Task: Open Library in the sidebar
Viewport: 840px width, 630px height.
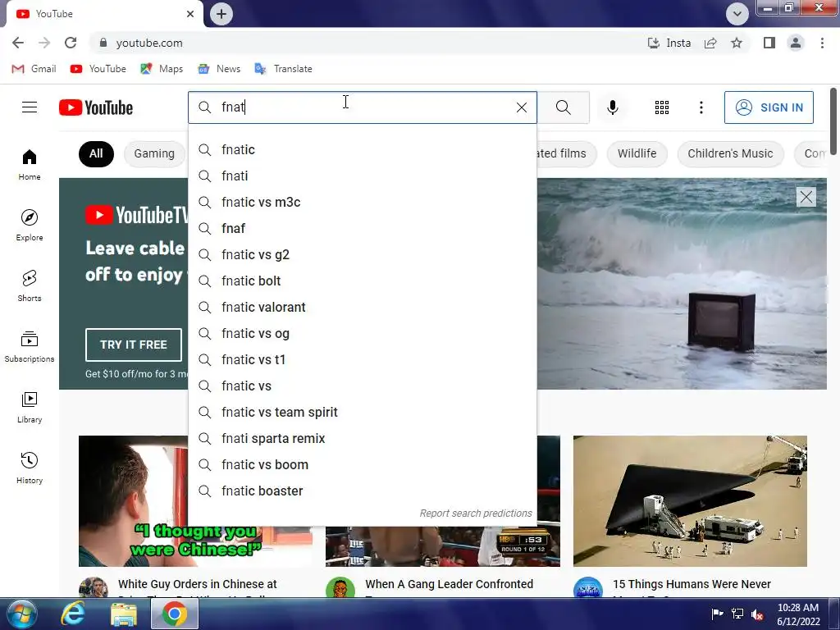Action: [x=30, y=407]
